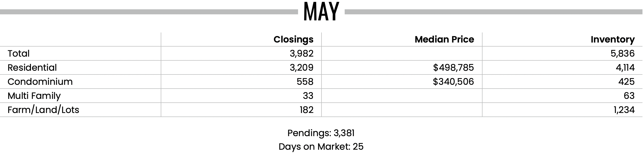
Task: Click the Residential row label
Action: click(x=32, y=68)
